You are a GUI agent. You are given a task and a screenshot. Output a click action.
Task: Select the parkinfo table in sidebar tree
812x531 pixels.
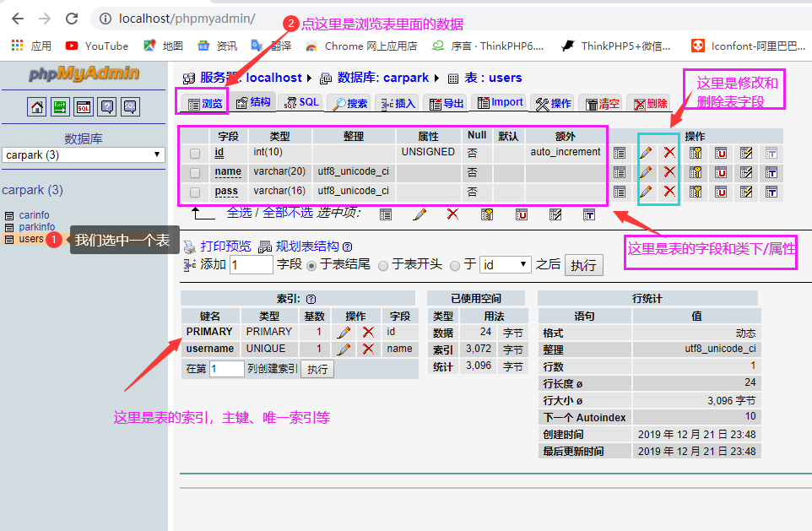pos(38,226)
